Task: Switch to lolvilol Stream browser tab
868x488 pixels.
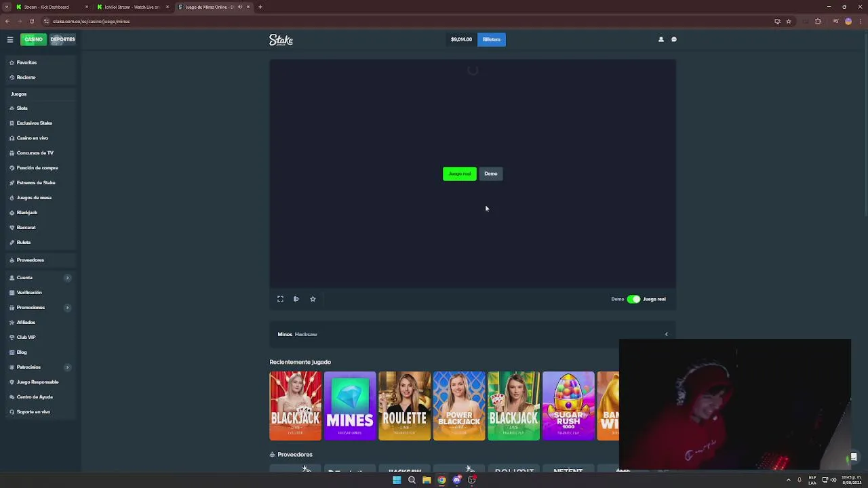Action: pos(132,7)
